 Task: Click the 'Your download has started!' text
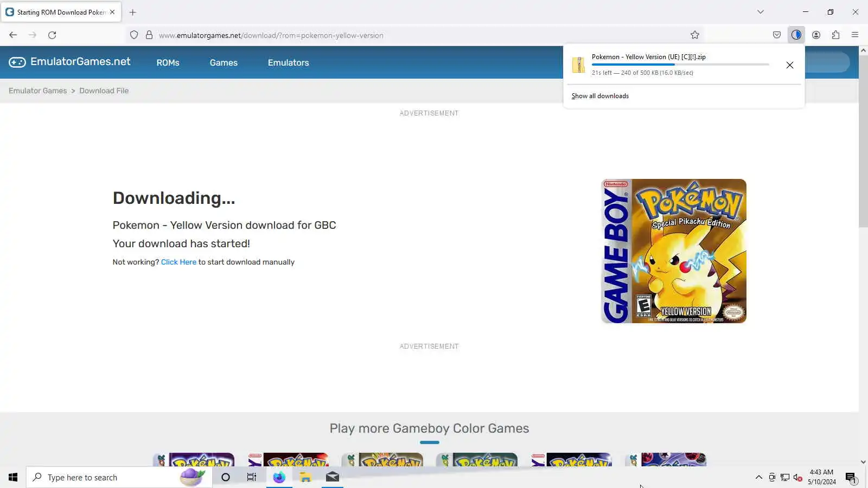point(181,244)
